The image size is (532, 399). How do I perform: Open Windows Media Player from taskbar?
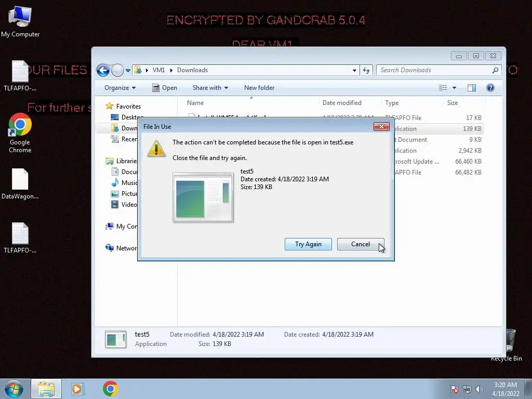point(78,389)
